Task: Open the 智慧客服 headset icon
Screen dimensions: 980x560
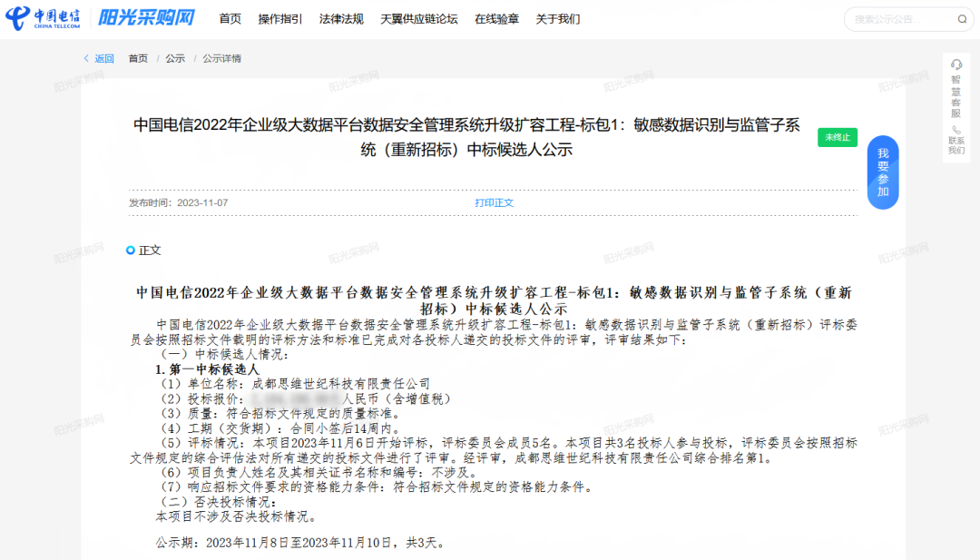Action: click(x=955, y=64)
